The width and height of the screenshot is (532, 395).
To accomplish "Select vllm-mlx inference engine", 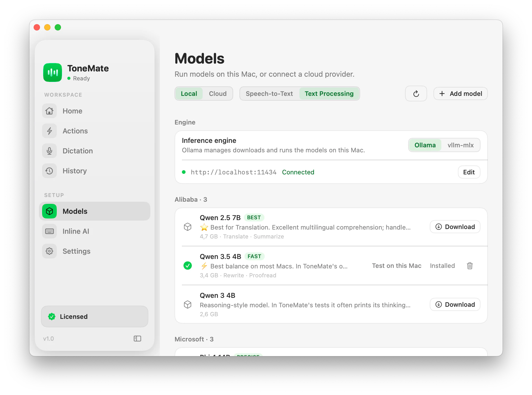I will (461, 145).
